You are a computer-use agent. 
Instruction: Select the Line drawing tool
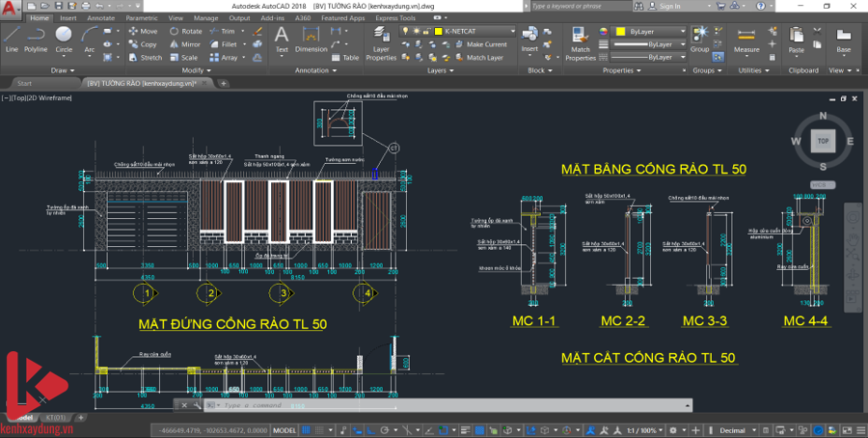[x=12, y=39]
